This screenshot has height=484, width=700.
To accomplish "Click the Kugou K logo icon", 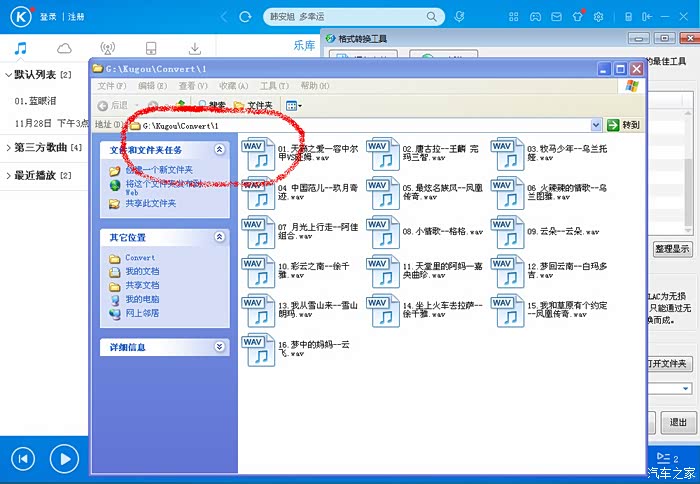I will (x=21, y=17).
